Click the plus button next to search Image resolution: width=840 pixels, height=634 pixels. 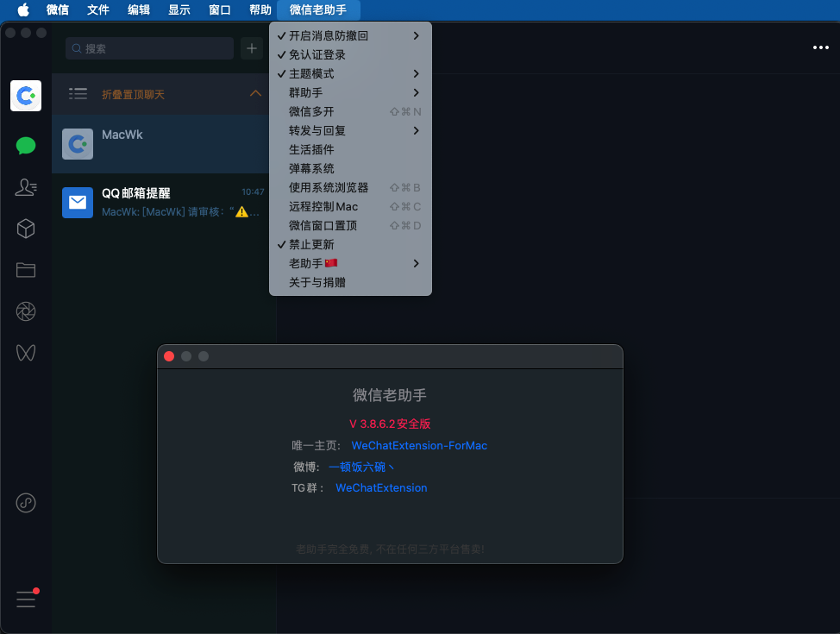[x=251, y=49]
